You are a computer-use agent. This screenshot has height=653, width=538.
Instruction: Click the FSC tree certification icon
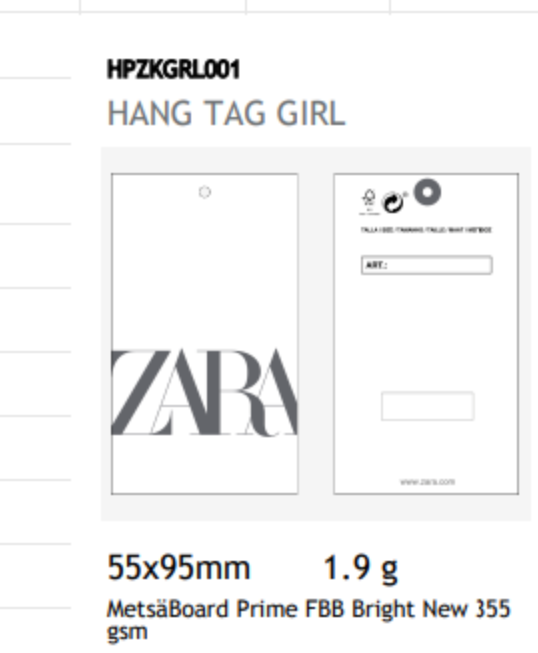[369, 201]
